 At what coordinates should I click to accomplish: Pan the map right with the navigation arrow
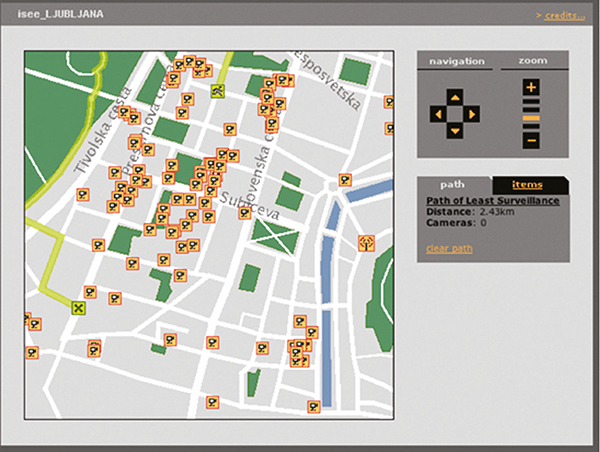(x=473, y=114)
